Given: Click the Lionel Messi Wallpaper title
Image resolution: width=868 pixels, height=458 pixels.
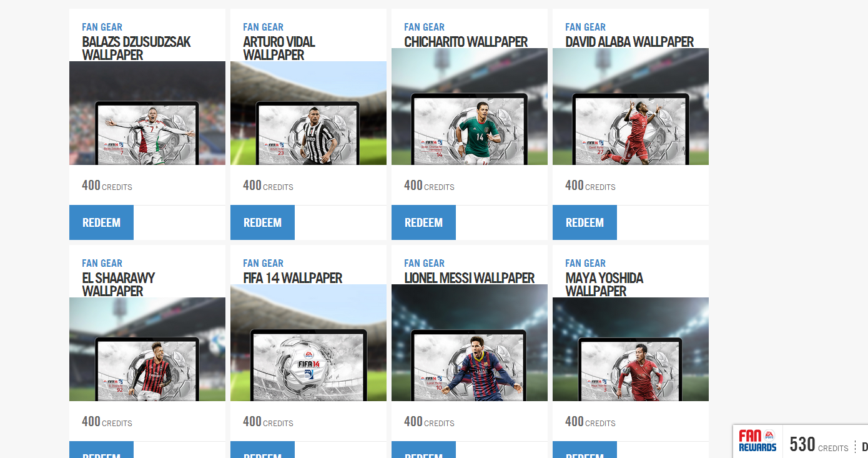Looking at the screenshot, I should (469, 278).
